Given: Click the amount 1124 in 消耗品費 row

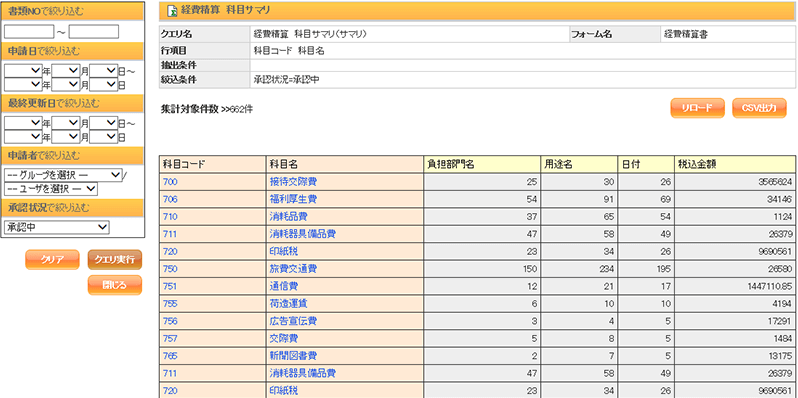Looking at the screenshot, I should 783,216.
